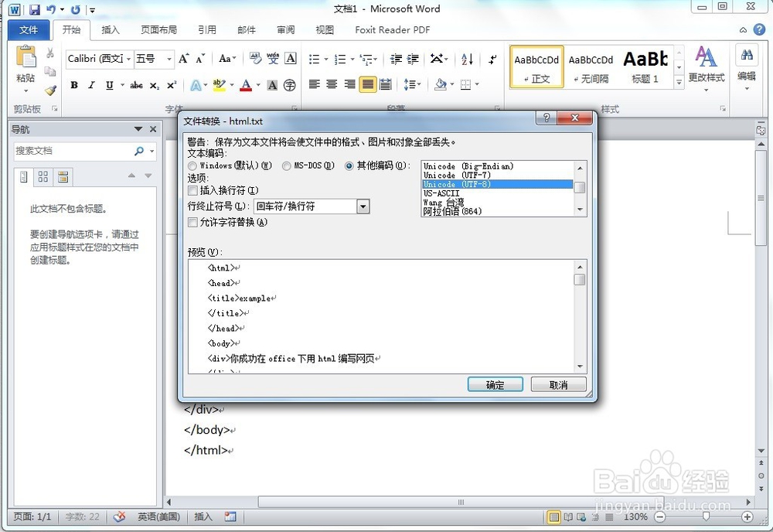Open the Foxit Reader PDF tab
The height and width of the screenshot is (532, 773).
tap(393, 30)
